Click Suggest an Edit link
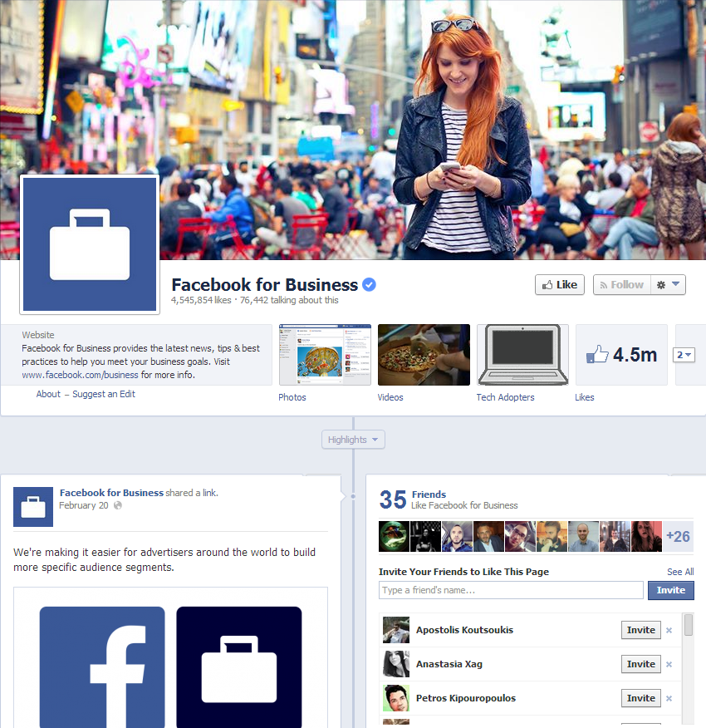The height and width of the screenshot is (728, 706). (104, 394)
